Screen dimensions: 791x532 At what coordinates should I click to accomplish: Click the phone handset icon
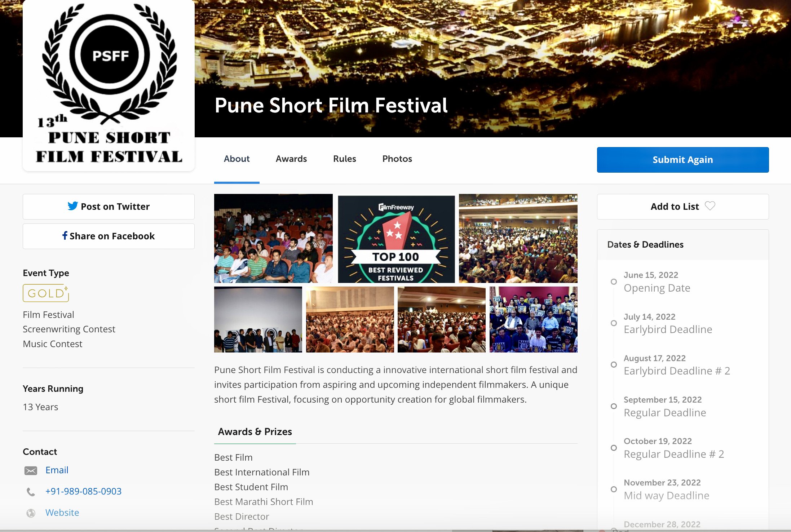point(31,492)
